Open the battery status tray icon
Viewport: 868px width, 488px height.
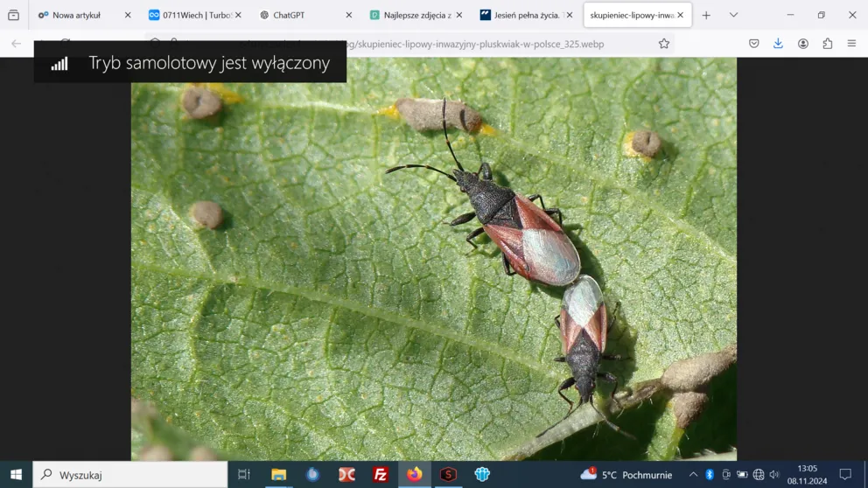coord(742,475)
